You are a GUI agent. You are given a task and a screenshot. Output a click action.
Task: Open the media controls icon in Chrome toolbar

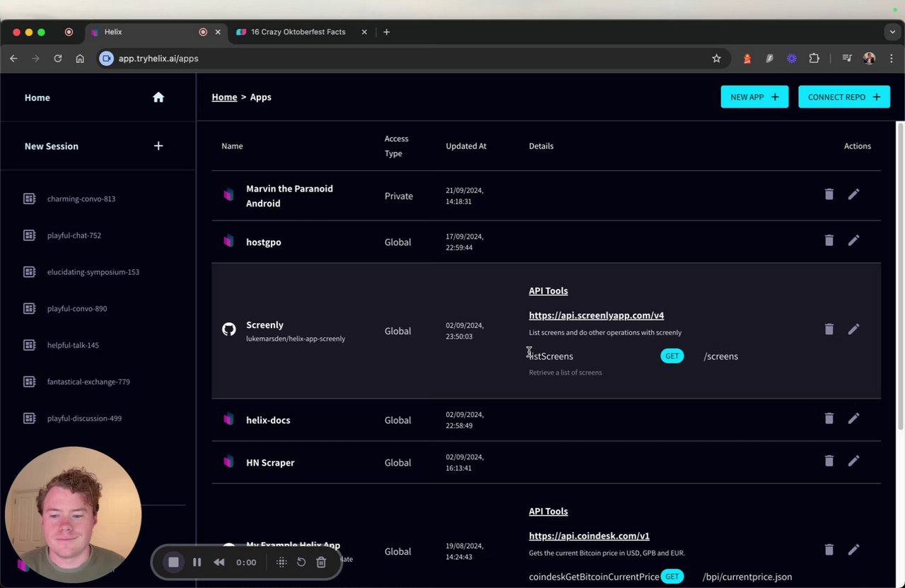tap(847, 59)
